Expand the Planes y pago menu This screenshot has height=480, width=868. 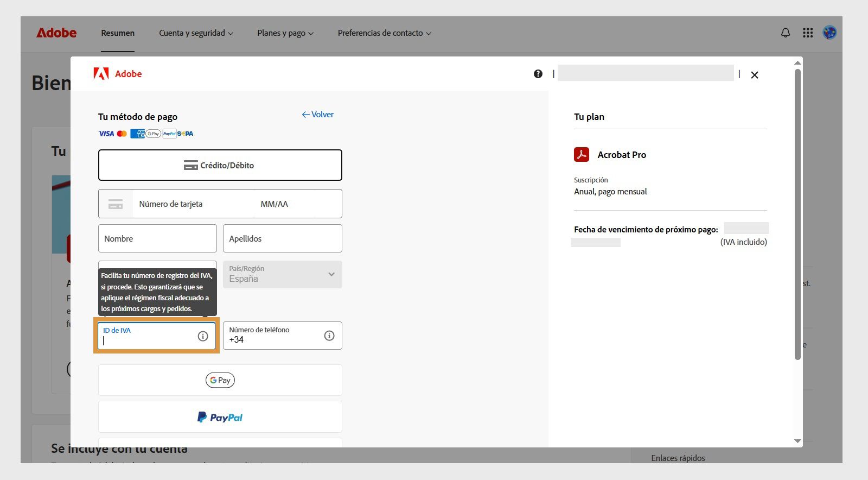point(285,33)
